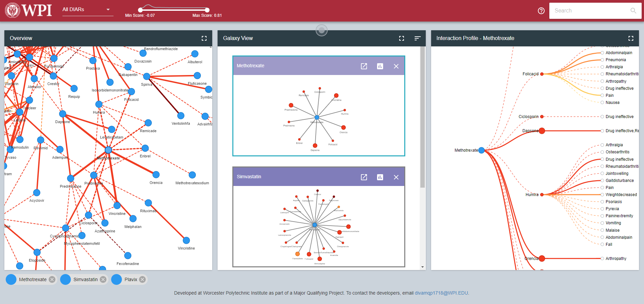Screen dimensions: 644x304
Task: Click the WPI logo
Action: pos(29,10)
